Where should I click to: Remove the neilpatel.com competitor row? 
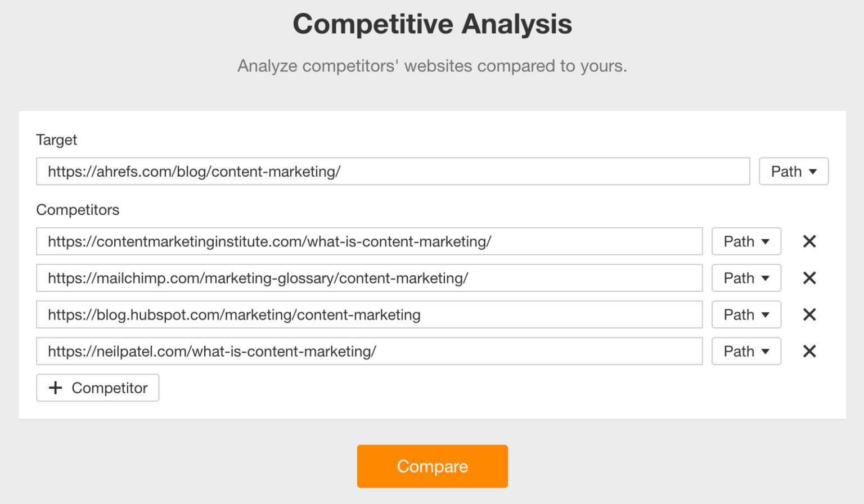(x=809, y=351)
